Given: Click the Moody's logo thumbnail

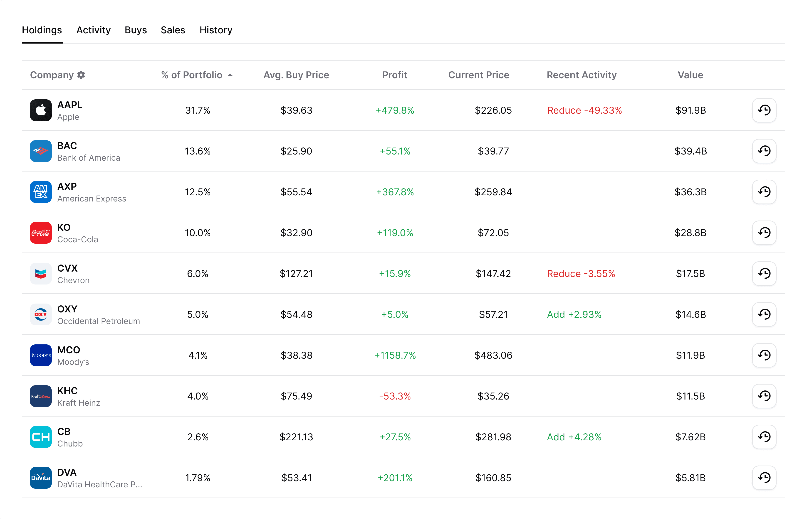Looking at the screenshot, I should tap(41, 355).
